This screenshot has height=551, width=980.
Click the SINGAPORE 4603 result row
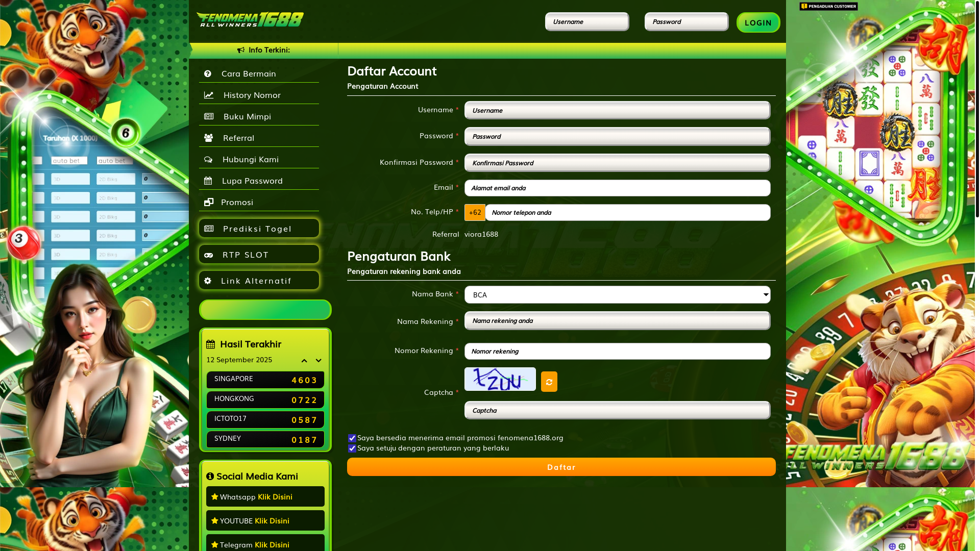[x=265, y=380]
